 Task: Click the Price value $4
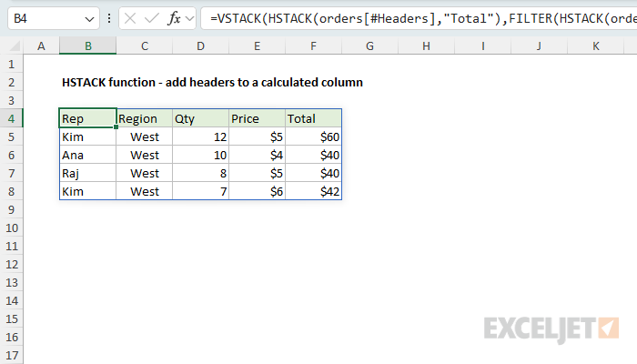click(258, 156)
